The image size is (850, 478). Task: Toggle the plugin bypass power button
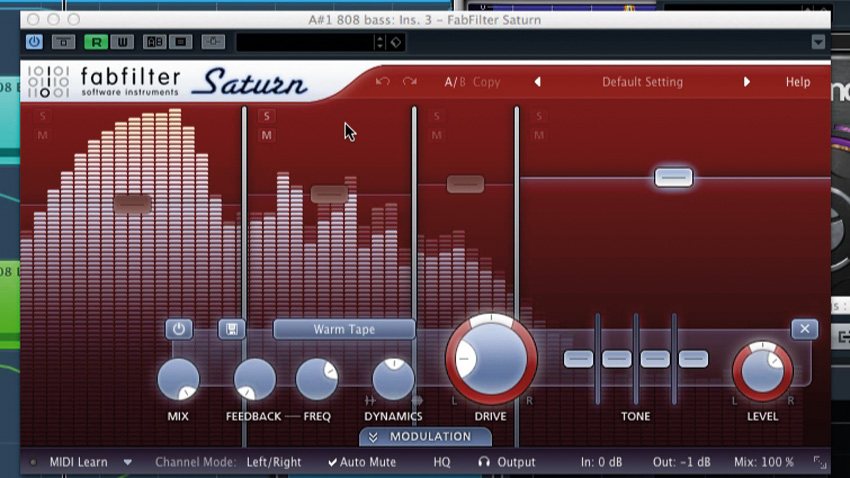click(34, 42)
